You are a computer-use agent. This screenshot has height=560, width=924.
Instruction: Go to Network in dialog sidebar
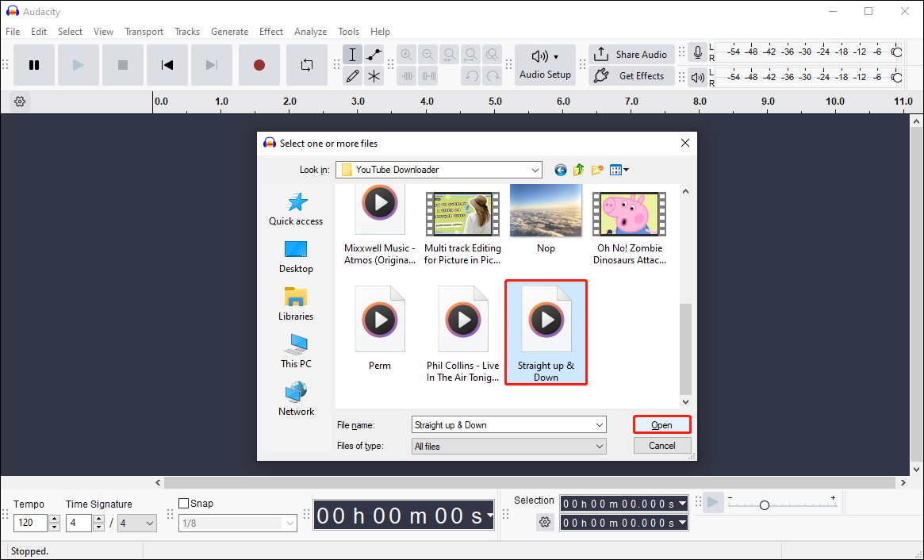pyautogui.click(x=296, y=399)
